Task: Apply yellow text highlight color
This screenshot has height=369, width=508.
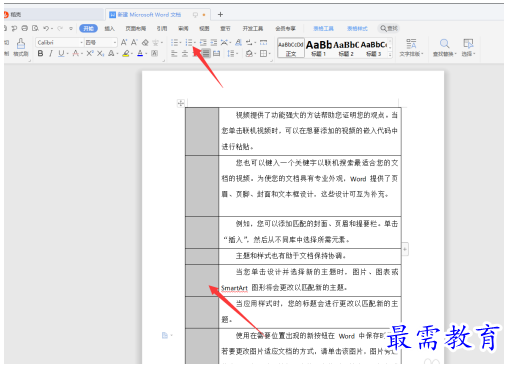Action: click(125, 53)
